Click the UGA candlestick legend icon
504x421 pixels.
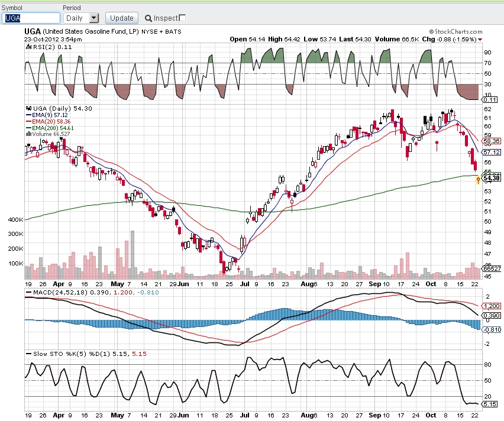[x=28, y=108]
